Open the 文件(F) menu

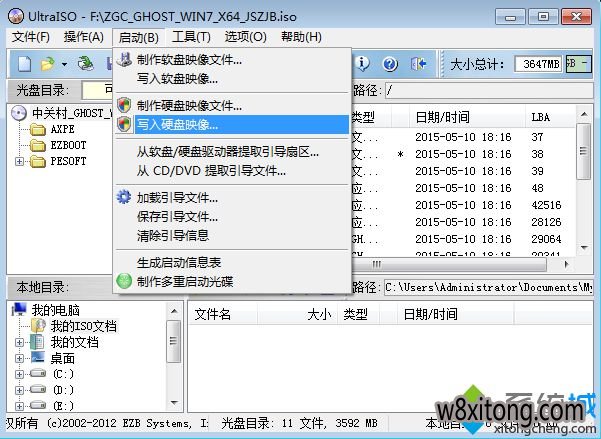coord(31,37)
